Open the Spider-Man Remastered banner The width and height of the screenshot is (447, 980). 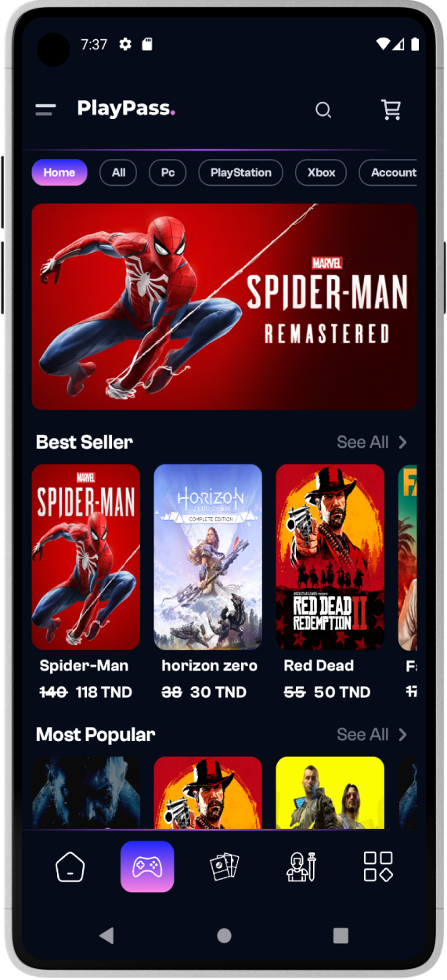224,306
